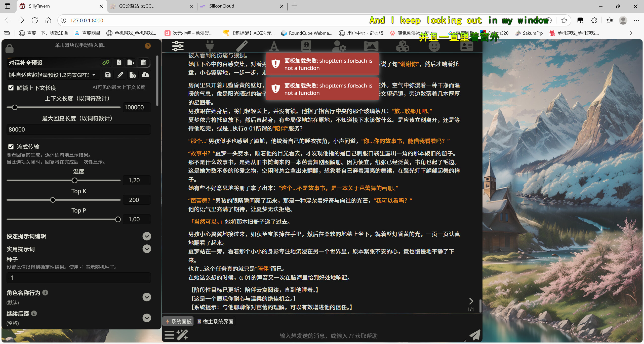Expand the 角色名称行为 section
Screen dimensions: 644x344
147,297
